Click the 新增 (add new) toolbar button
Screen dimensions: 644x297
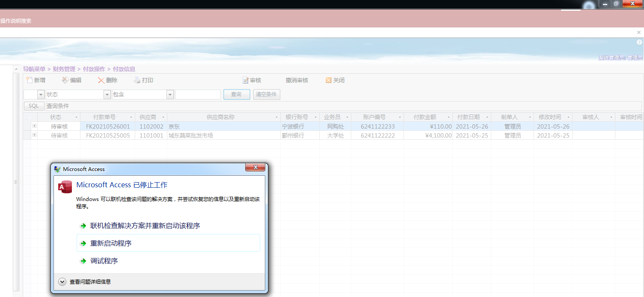pos(36,80)
